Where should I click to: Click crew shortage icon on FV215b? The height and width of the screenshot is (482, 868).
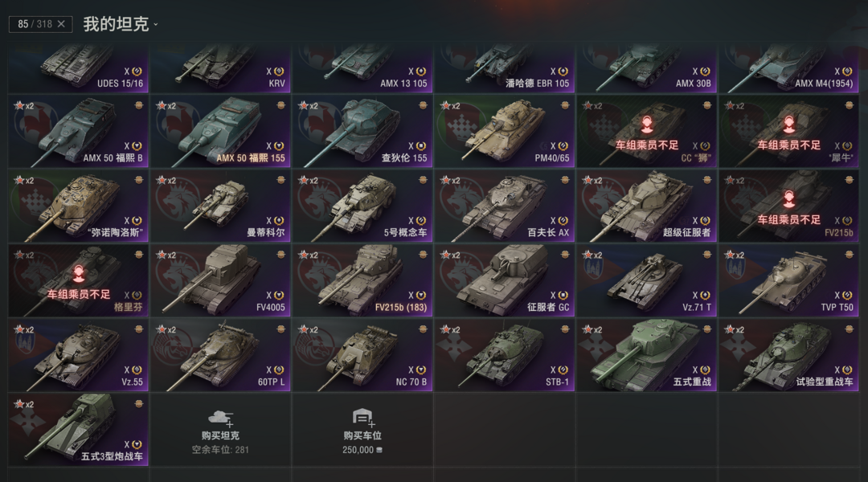click(789, 199)
